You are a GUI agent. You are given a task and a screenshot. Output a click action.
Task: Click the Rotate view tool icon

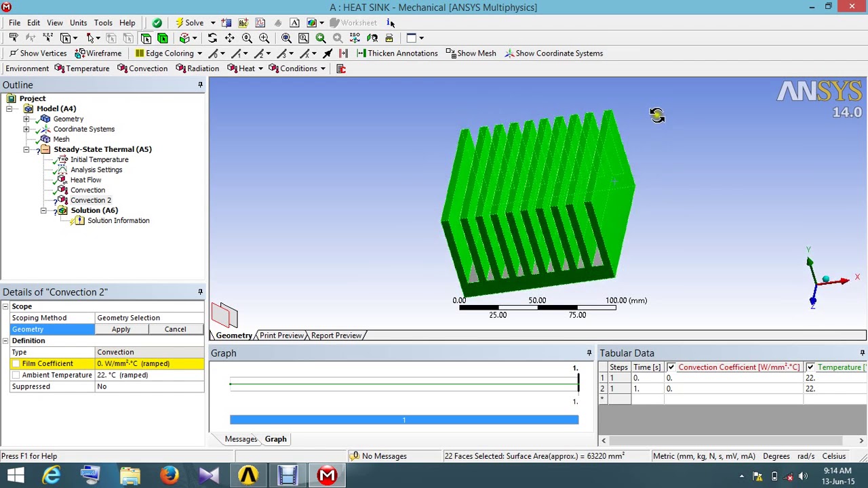pos(212,38)
